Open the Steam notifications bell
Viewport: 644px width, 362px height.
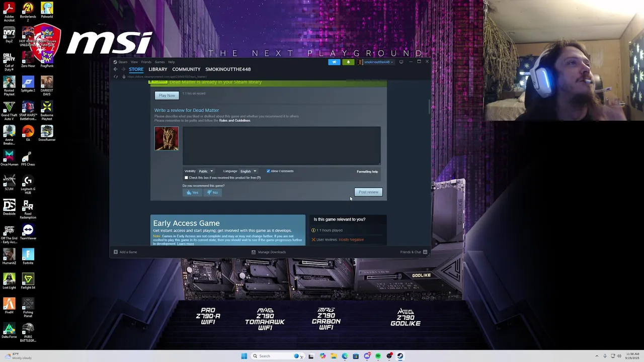[348, 62]
